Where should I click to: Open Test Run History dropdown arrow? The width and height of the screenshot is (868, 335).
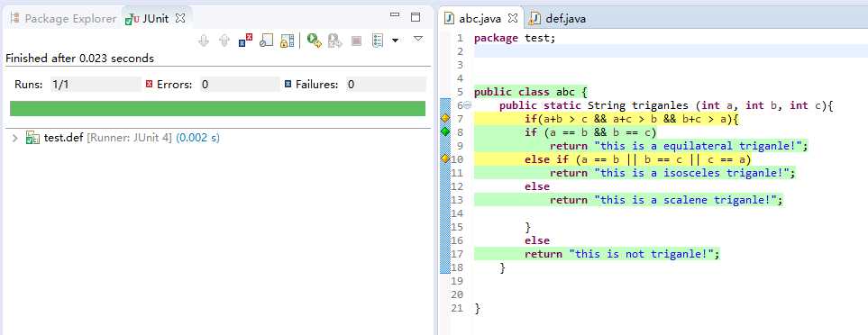tap(396, 41)
